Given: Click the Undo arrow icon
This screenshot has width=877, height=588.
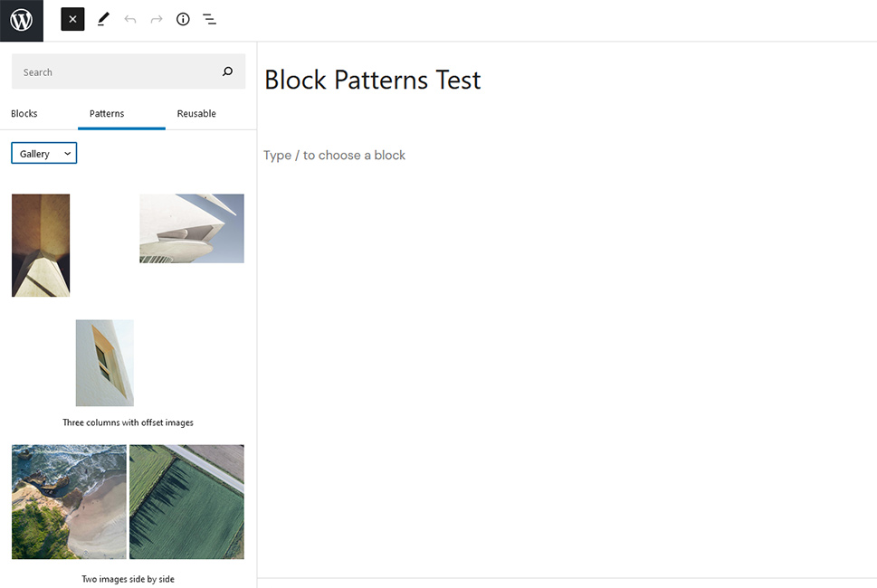Looking at the screenshot, I should tap(130, 20).
